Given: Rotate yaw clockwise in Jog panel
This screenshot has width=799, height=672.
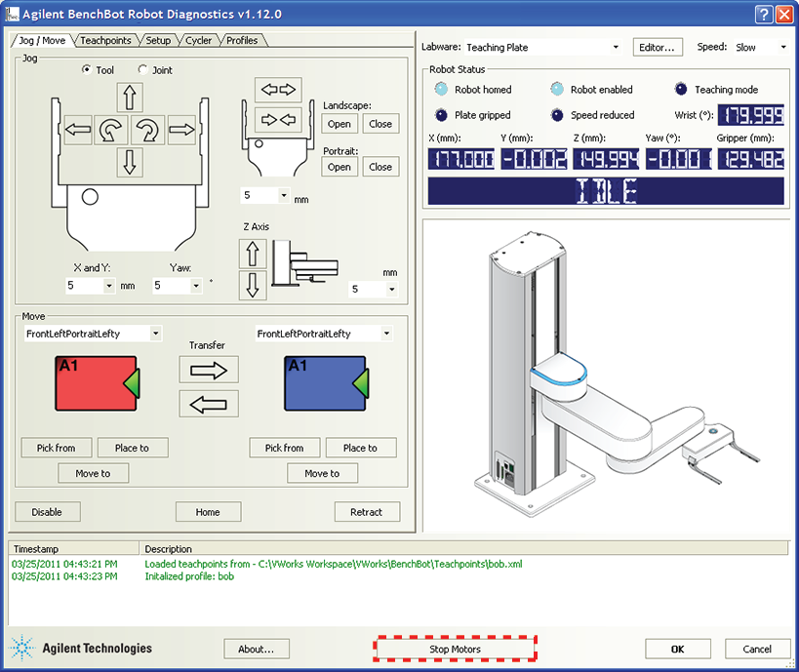Looking at the screenshot, I should click(147, 129).
